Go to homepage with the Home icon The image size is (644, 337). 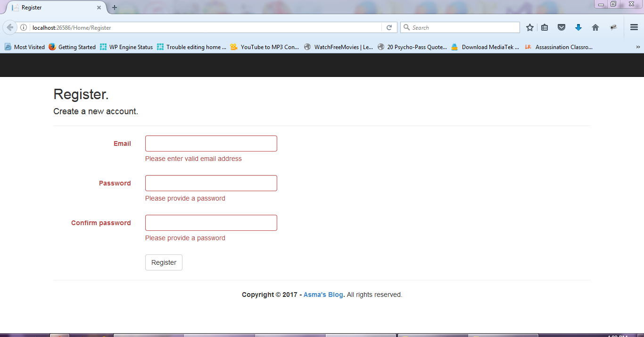coord(595,27)
